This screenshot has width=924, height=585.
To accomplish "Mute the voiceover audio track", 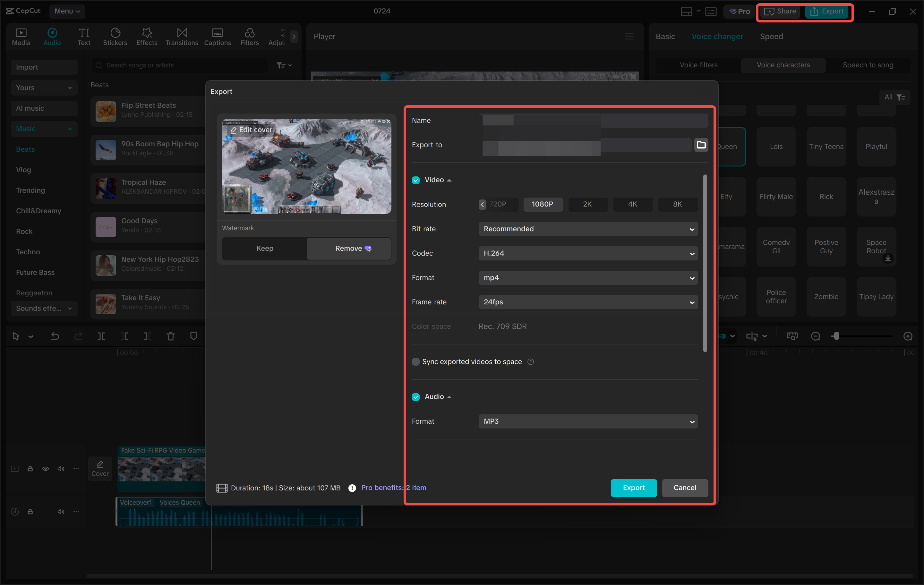I will point(61,511).
